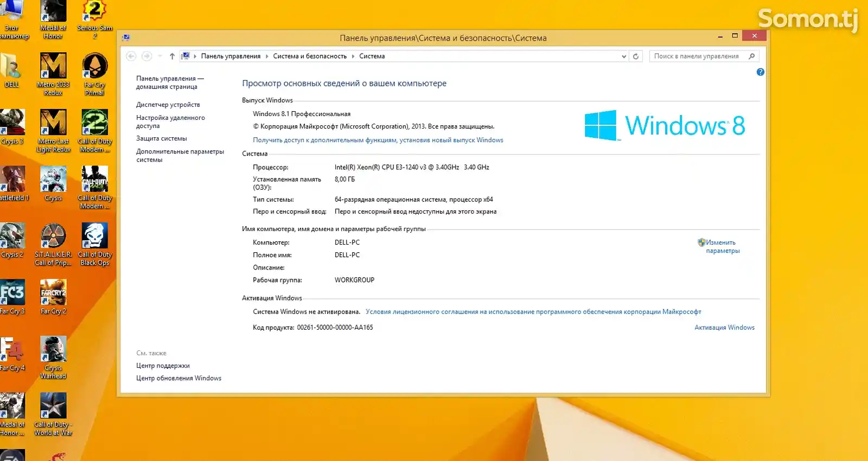Image resolution: width=868 pixels, height=461 pixels.
Task: Open Дополнительные параметры системы
Action: click(180, 156)
